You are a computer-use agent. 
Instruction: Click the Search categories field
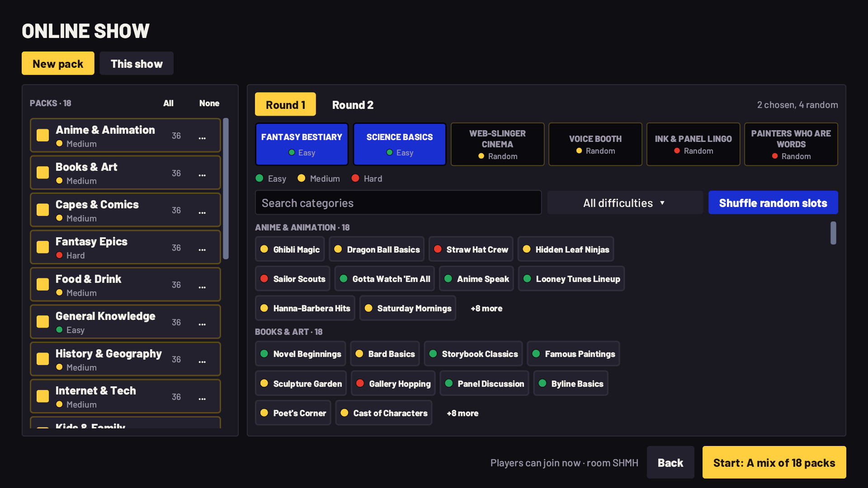click(x=398, y=203)
